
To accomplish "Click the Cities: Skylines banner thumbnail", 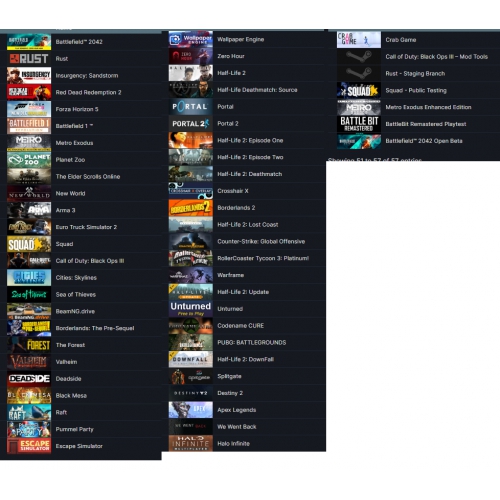I will click(29, 278).
